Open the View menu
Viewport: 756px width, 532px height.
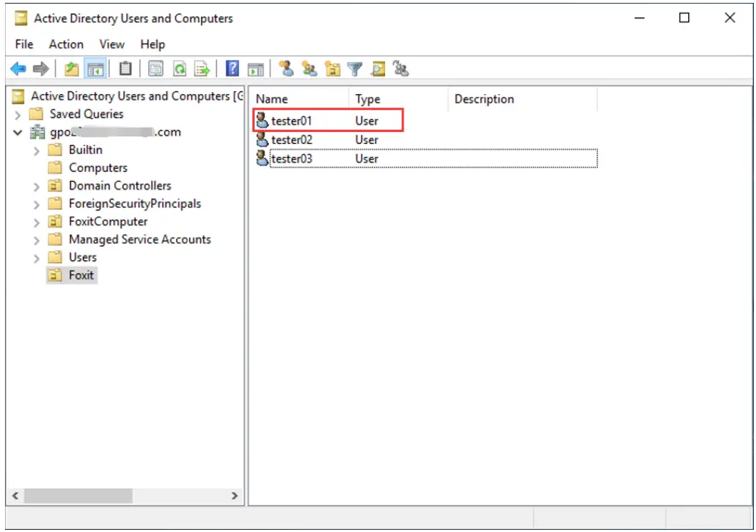pyautogui.click(x=111, y=44)
